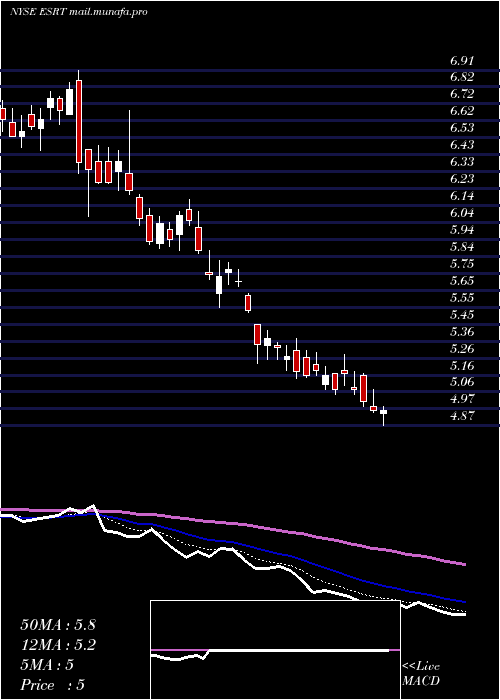The height and width of the screenshot is (700, 500).
Task: Click the 6.82 price axis label
Action: point(462,78)
